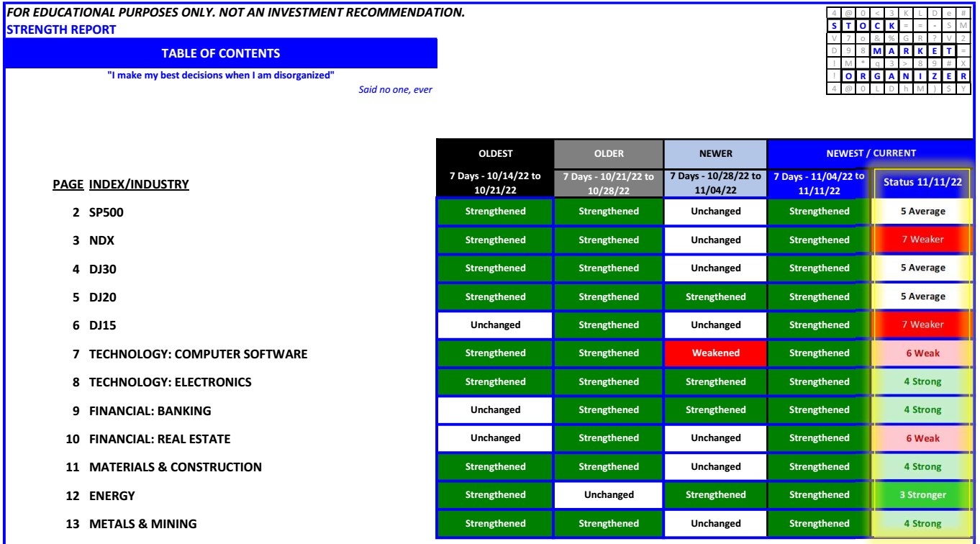Select the NEWEST / CURRENT column header

click(x=871, y=153)
